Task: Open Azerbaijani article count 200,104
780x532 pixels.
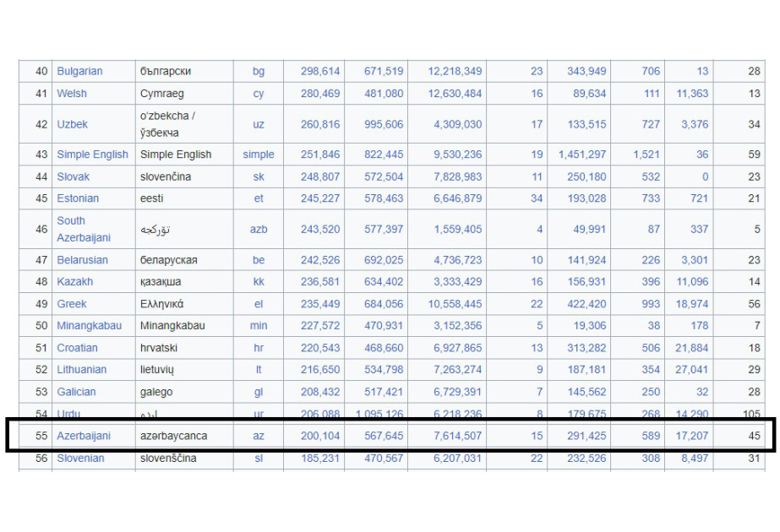Action: 320,436
